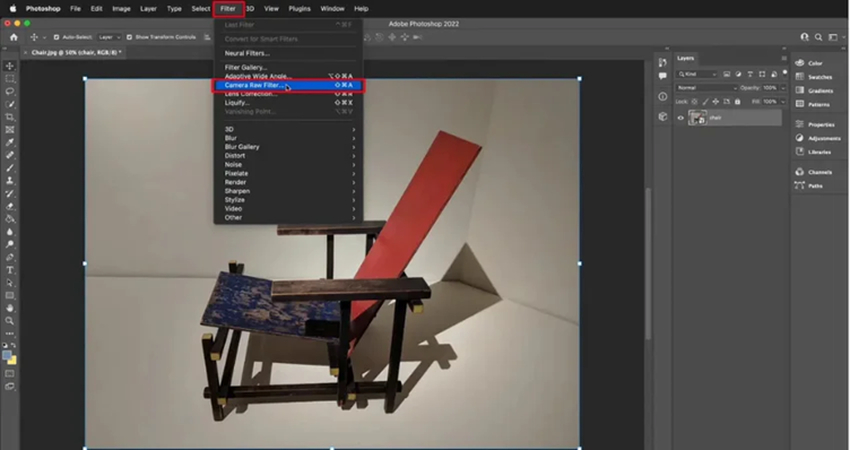
Task: Select the Path Selection tool
Action: (x=10, y=283)
